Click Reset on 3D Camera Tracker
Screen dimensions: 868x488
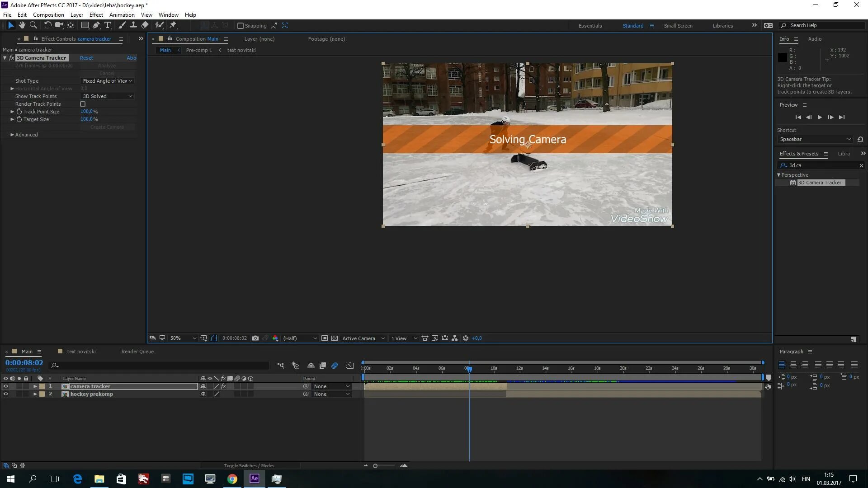click(x=86, y=58)
